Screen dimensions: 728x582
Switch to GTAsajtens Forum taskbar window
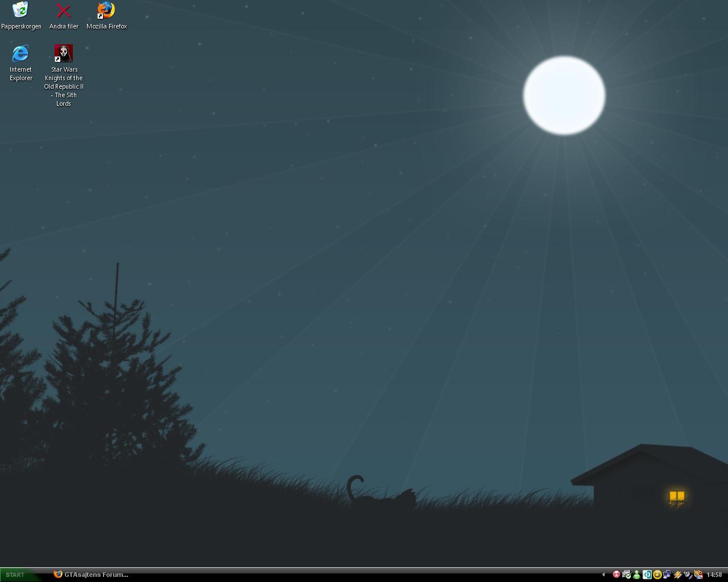pyautogui.click(x=91, y=575)
